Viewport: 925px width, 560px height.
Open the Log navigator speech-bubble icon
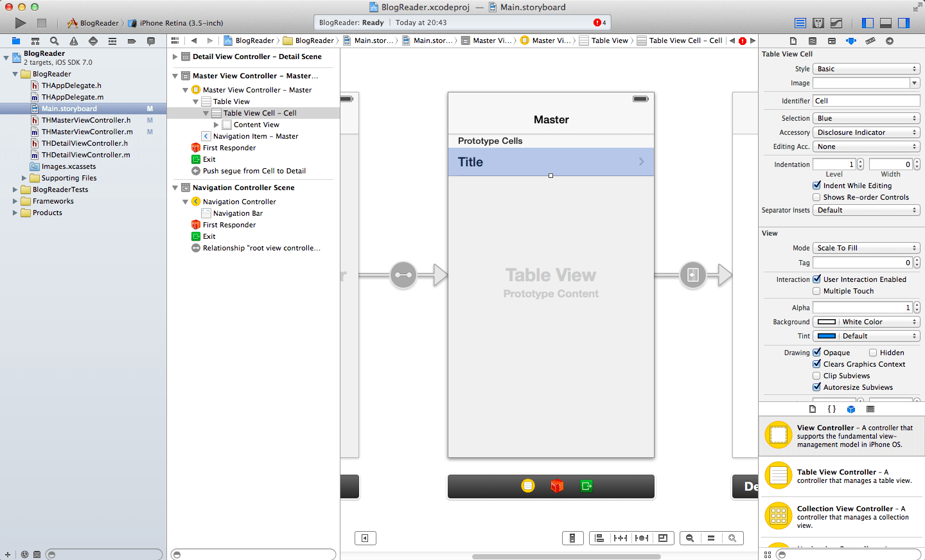151,41
